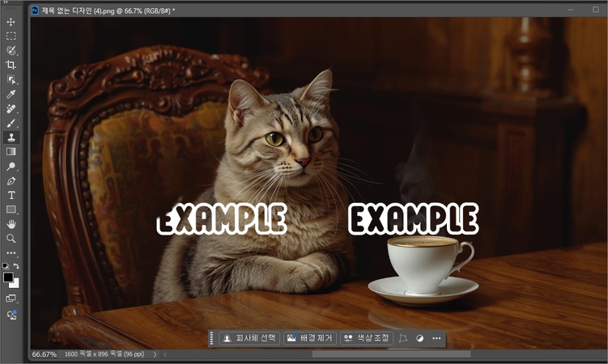Open the black foreground color swatch
Viewport: 608px width, 364px height.
[x=8, y=277]
